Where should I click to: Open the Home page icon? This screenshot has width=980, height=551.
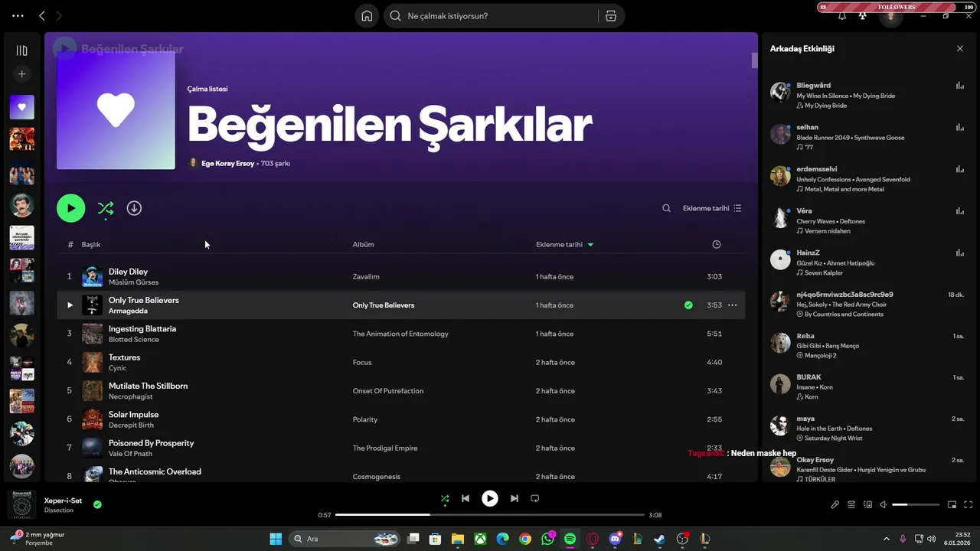367,16
